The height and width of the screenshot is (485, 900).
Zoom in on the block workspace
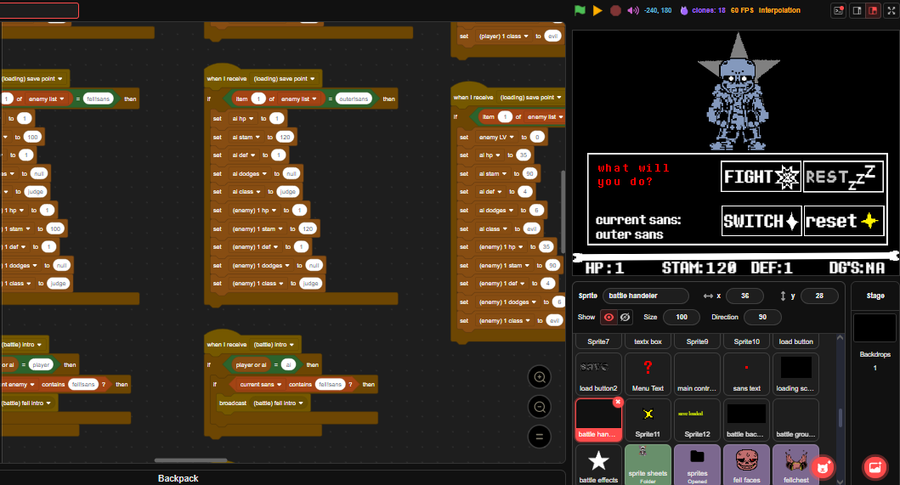pyautogui.click(x=540, y=377)
